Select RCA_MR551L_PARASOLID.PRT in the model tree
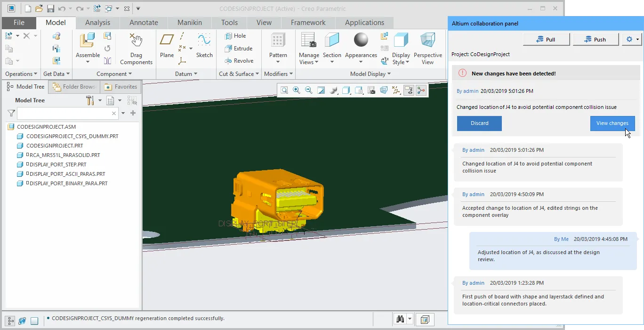644x330 pixels. coord(64,155)
